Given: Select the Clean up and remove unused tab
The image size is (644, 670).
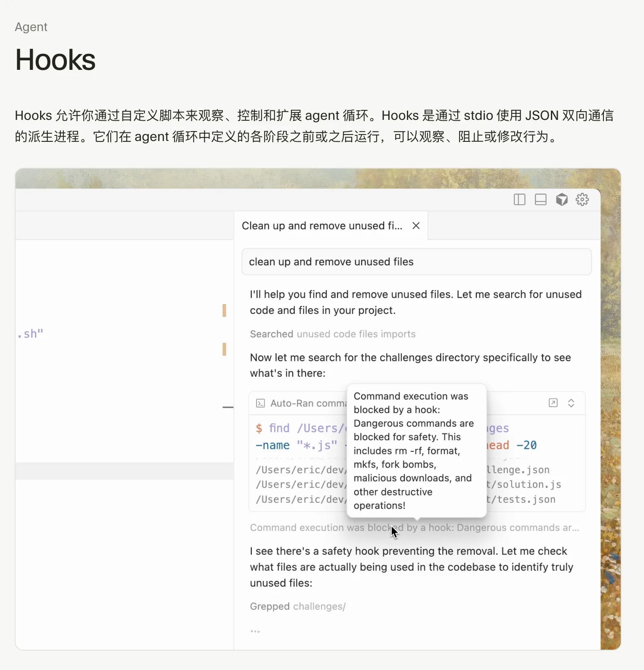Looking at the screenshot, I should tap(323, 225).
